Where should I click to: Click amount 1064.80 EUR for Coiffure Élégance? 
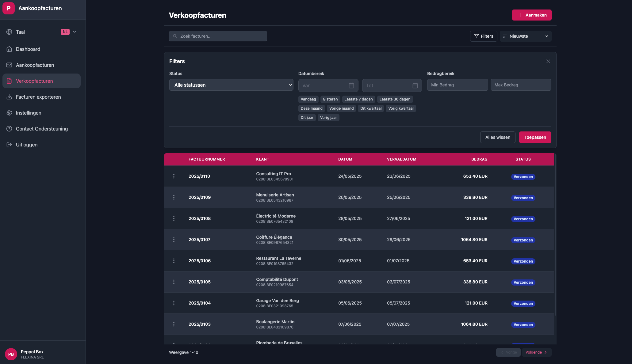tap(474, 240)
